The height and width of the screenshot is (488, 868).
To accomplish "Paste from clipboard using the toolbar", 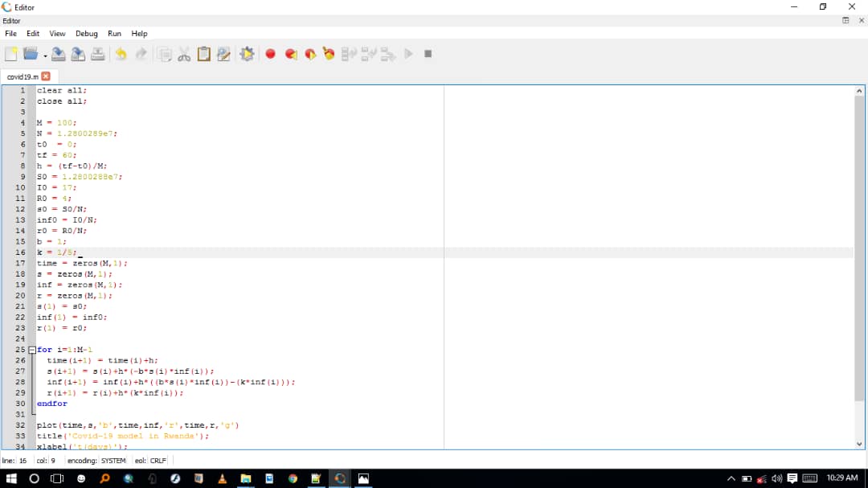I will pos(203,54).
